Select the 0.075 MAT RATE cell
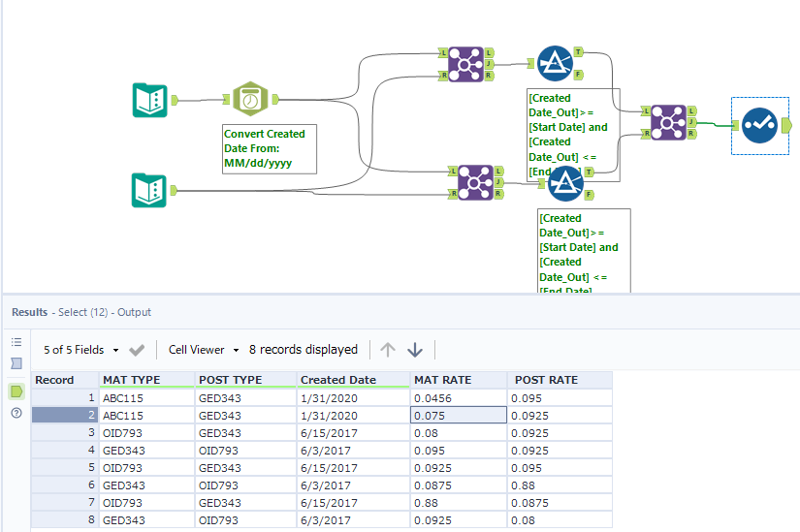 pyautogui.click(x=458, y=415)
